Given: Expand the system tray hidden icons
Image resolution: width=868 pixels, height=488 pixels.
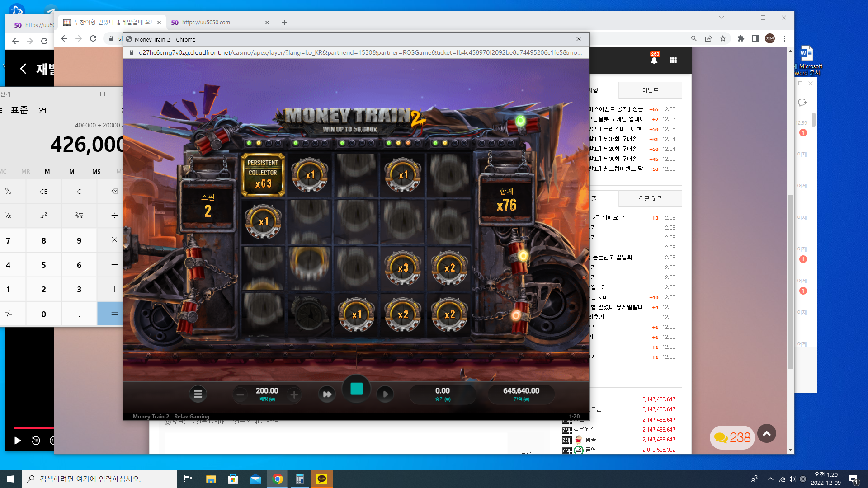Looking at the screenshot, I should tap(770, 479).
